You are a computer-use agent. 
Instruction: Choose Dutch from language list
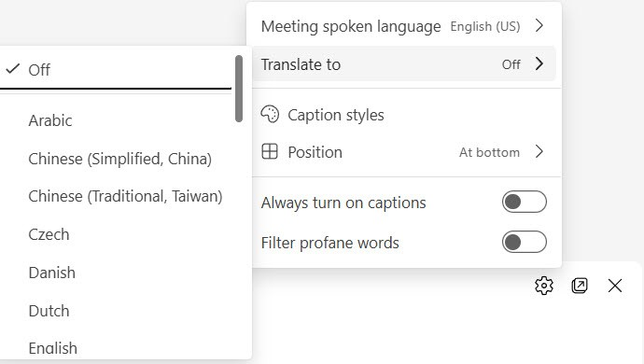(x=116, y=311)
